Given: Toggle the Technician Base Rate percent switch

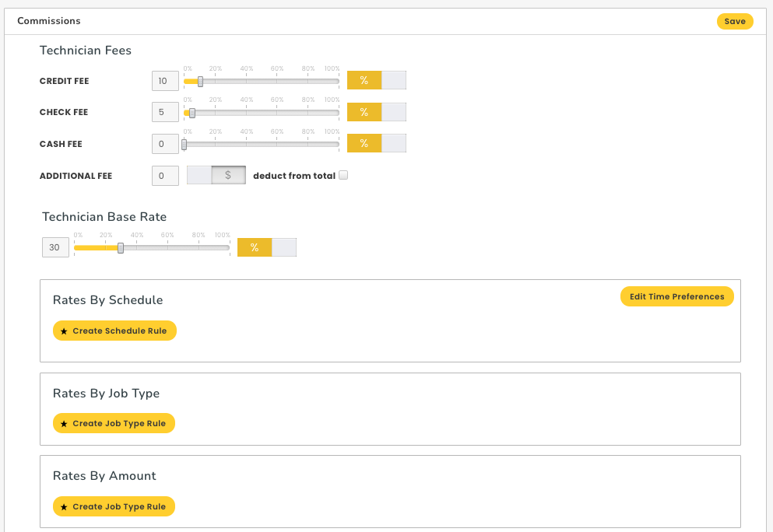Looking at the screenshot, I should tap(266, 247).
